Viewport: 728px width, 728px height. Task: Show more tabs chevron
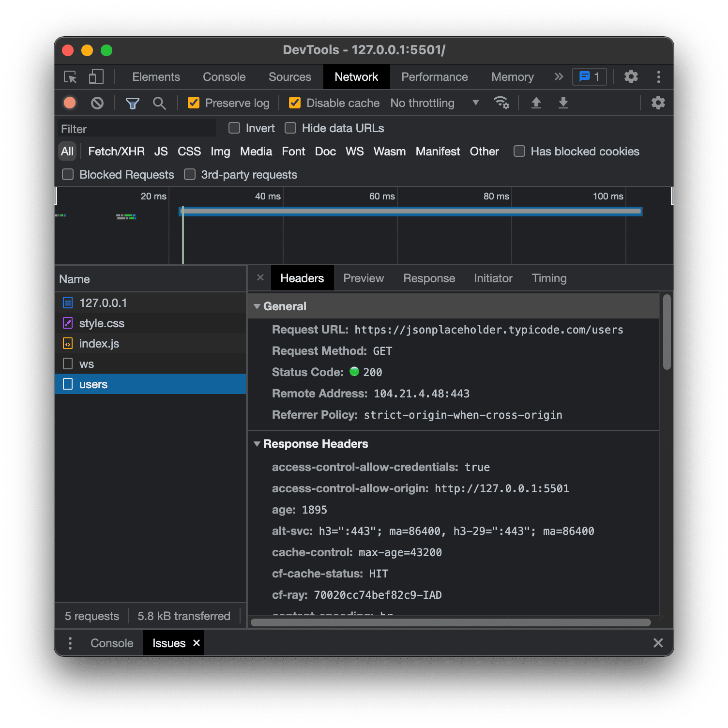click(559, 76)
